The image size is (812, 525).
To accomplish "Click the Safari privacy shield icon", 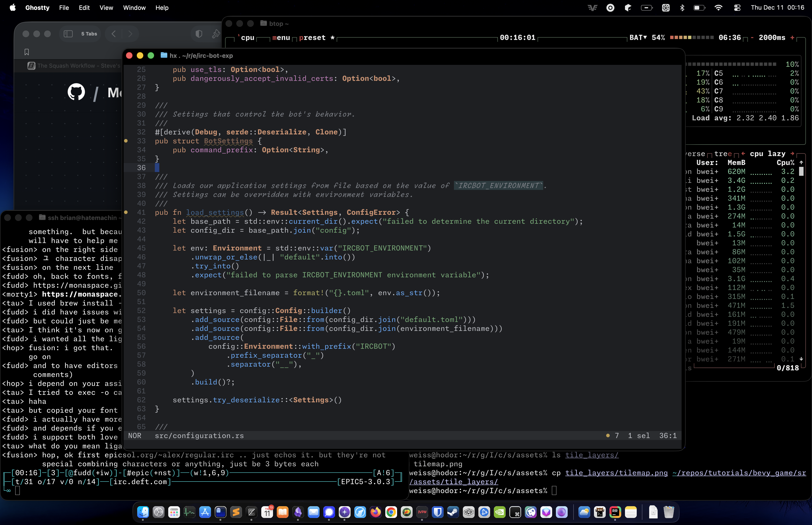I will 199,34.
